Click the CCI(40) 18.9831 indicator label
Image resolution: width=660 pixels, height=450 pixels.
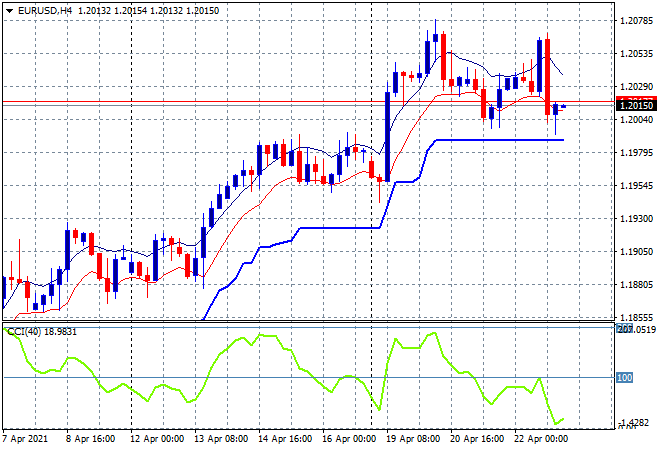click(42, 332)
